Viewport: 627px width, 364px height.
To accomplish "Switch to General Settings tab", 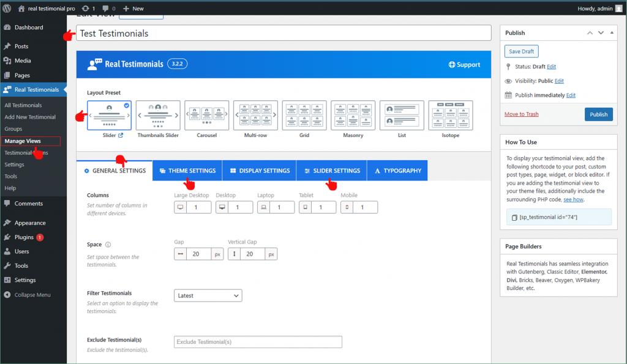I will click(x=115, y=171).
